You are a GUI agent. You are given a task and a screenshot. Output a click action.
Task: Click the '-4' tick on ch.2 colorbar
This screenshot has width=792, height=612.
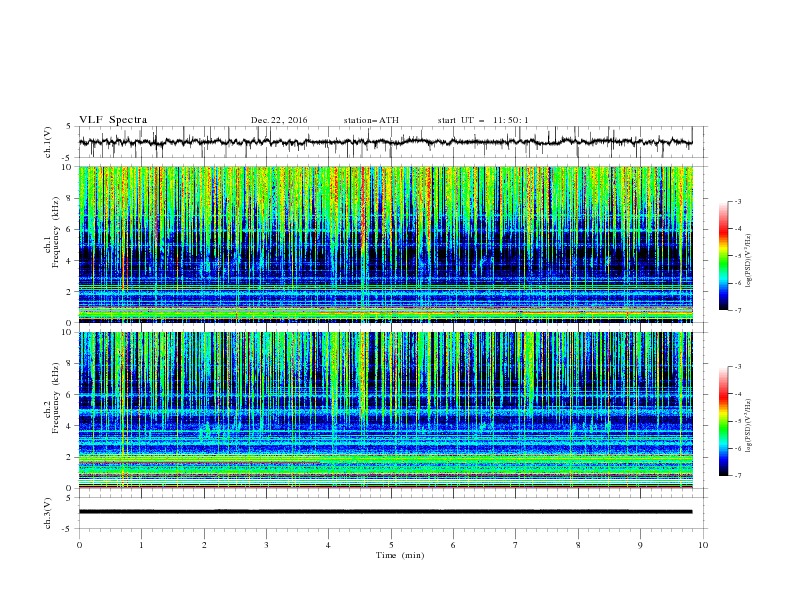pyautogui.click(x=737, y=394)
